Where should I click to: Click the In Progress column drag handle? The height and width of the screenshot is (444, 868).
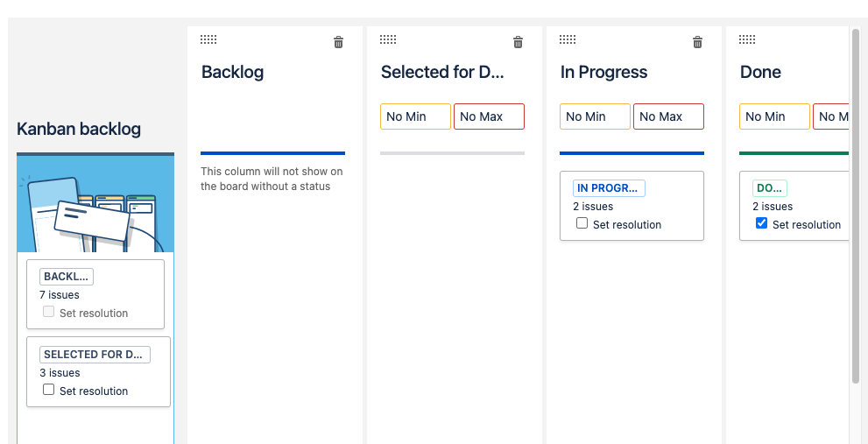[568, 39]
